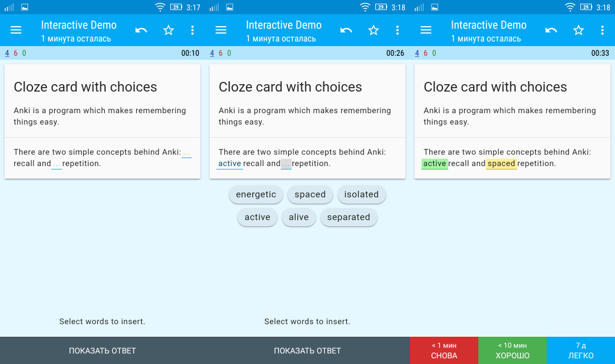The image size is (615, 364).
Task: Rate card ЛЕГКО (easy)
Action: point(581,351)
